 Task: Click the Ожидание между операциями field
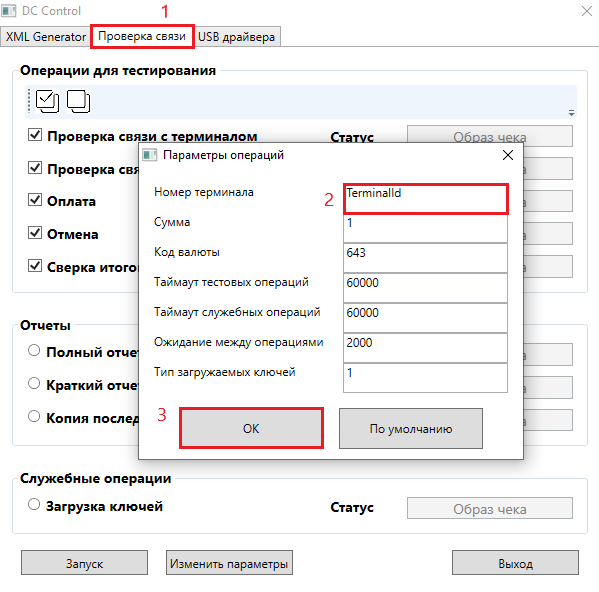point(426,348)
